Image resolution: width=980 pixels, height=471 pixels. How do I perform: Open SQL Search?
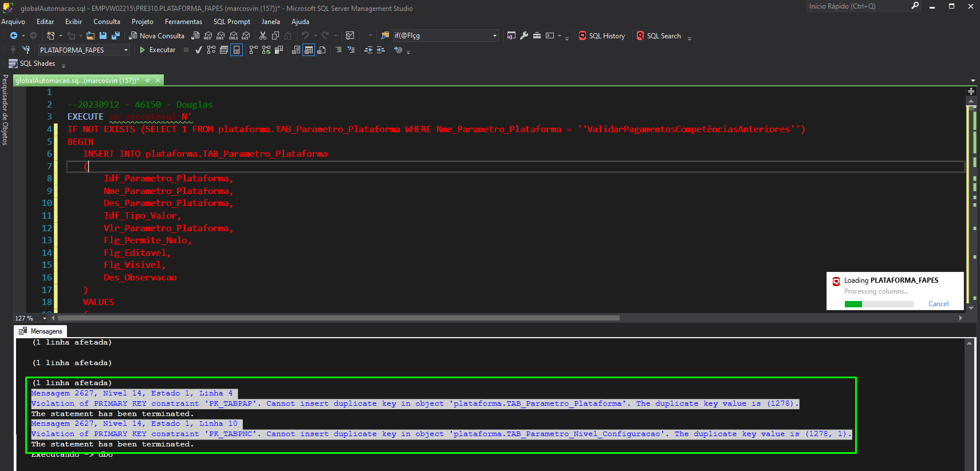point(659,35)
